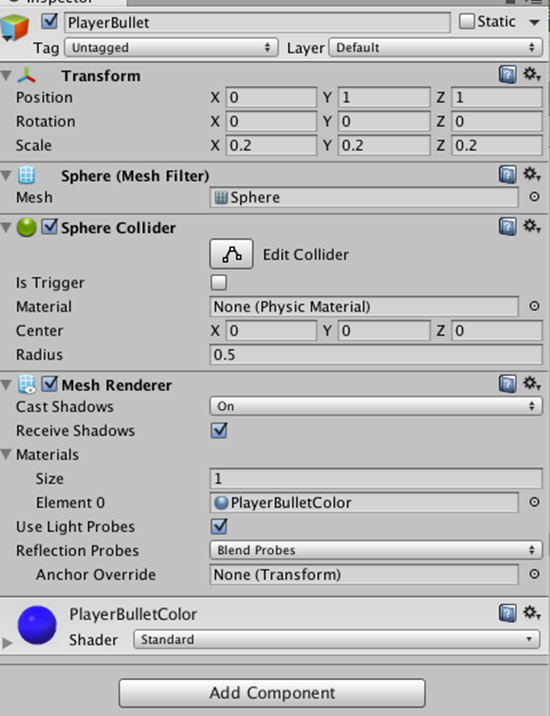Open Mesh Renderer help book icon
Image resolution: width=550 pixels, height=716 pixels.
coord(508,384)
